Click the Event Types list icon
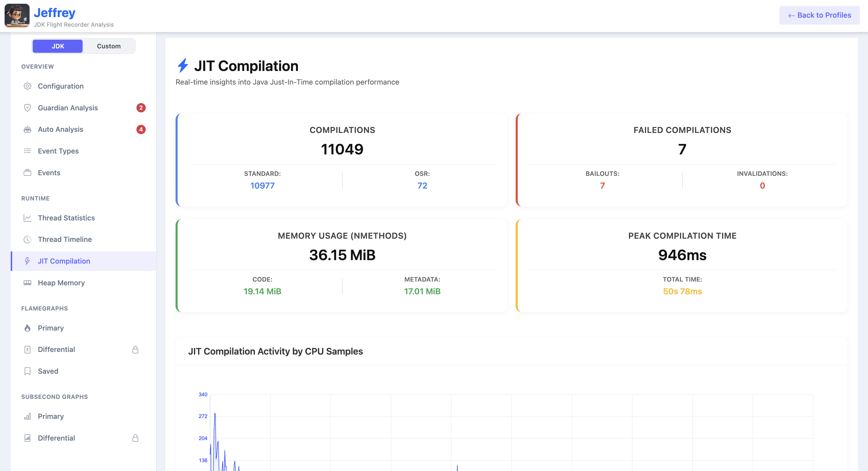 (27, 151)
